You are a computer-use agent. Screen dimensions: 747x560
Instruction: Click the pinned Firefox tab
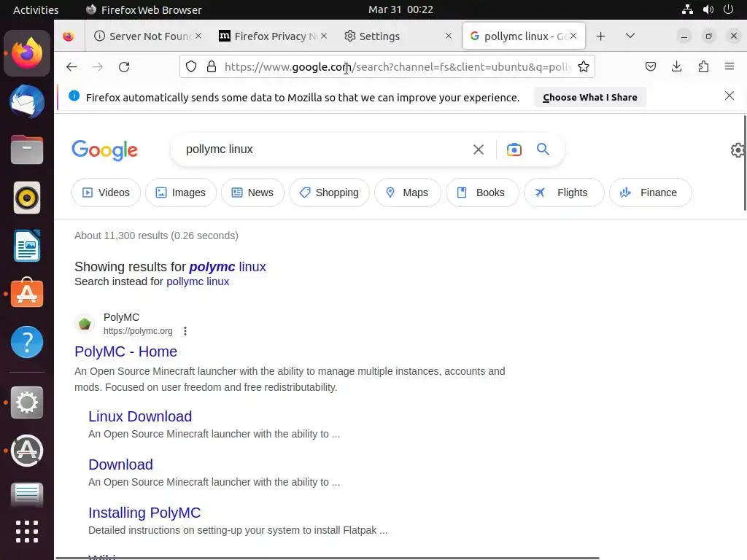click(x=69, y=36)
